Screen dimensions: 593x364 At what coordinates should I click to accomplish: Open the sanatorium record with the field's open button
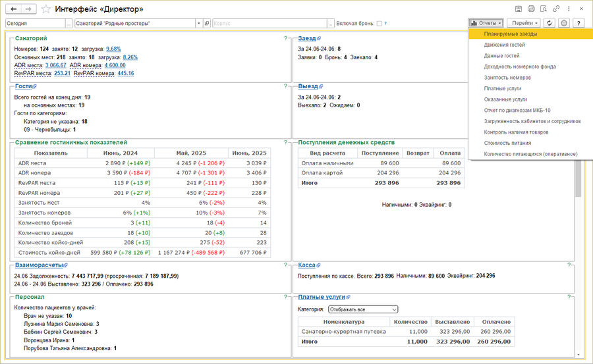tap(207, 23)
